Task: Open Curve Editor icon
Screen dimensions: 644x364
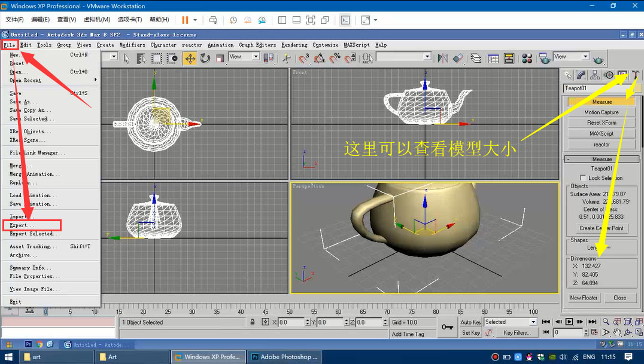Action: [x=494, y=59]
